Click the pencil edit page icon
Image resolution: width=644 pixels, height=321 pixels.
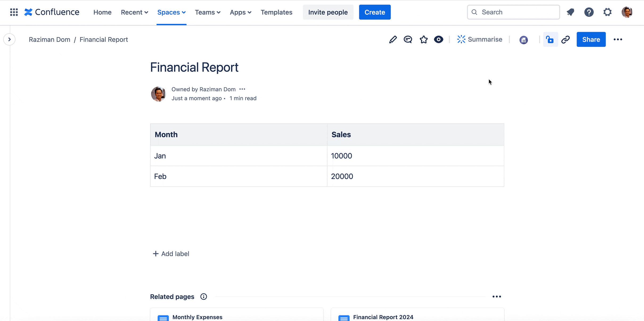pyautogui.click(x=393, y=39)
